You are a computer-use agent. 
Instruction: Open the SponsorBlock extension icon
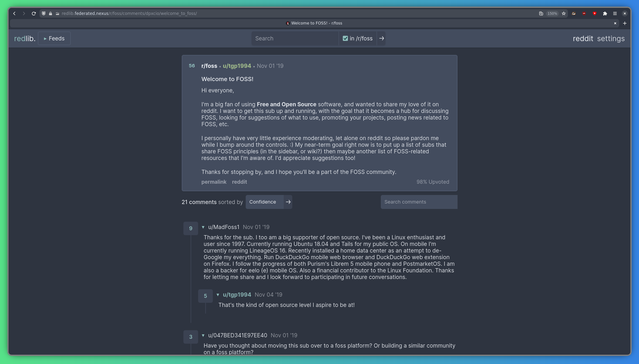pyautogui.click(x=595, y=13)
